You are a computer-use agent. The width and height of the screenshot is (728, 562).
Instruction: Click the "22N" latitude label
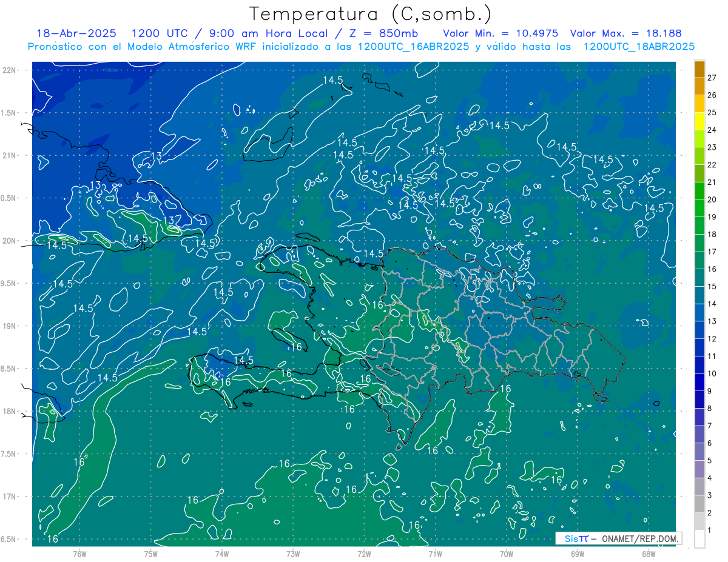[10, 70]
